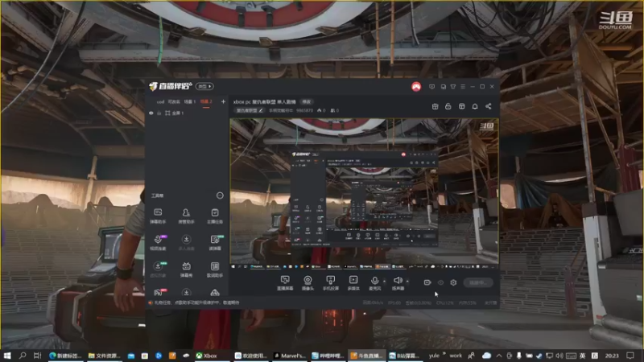Select the fullscreen 1 source row
Image resolution: width=644 pixels, height=362 pixels.
pos(187,113)
